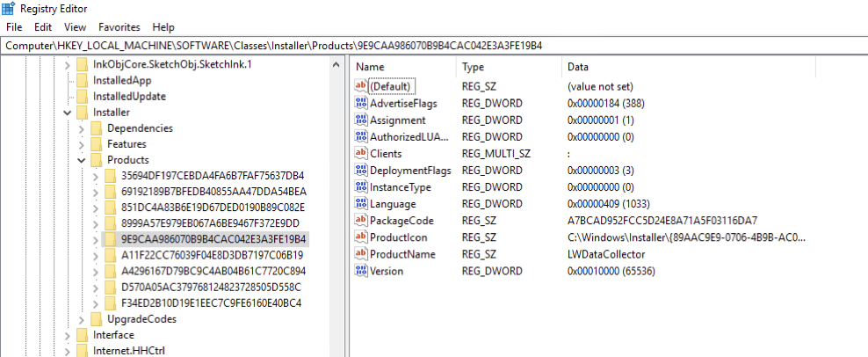Open the Favorites menu
868x357 pixels.
tap(119, 26)
